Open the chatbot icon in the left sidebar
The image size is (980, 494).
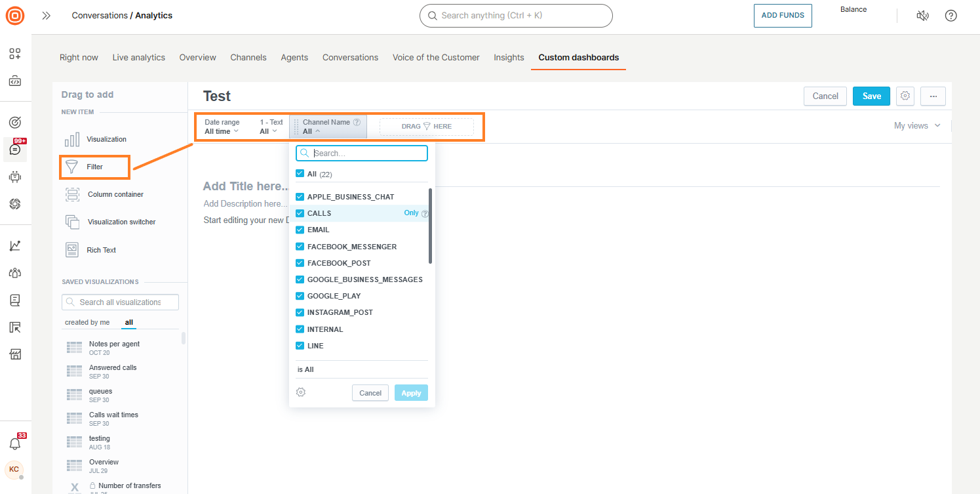pyautogui.click(x=14, y=176)
